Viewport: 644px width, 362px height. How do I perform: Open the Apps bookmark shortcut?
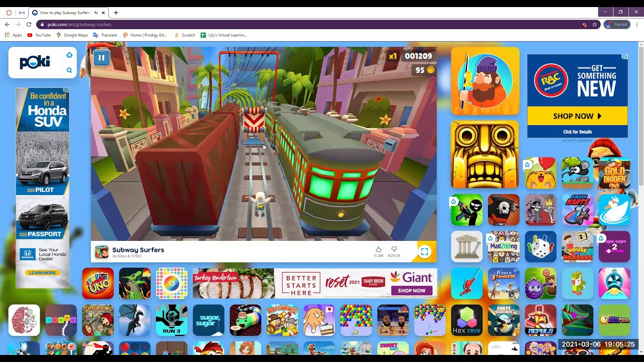pos(13,35)
